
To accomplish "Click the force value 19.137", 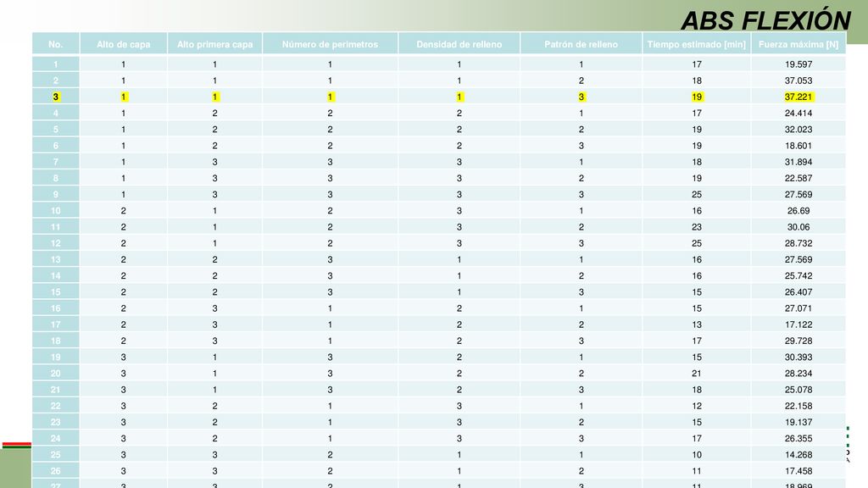I will (x=798, y=422).
